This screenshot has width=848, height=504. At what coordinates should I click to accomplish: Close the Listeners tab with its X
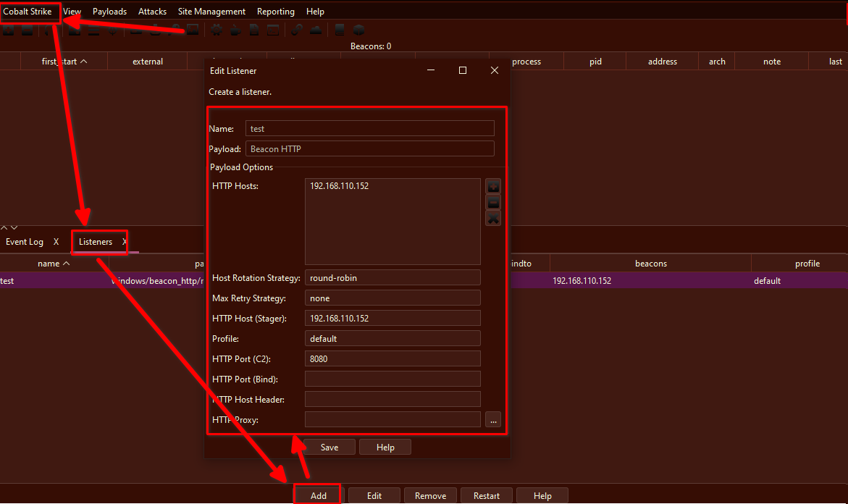pos(125,242)
